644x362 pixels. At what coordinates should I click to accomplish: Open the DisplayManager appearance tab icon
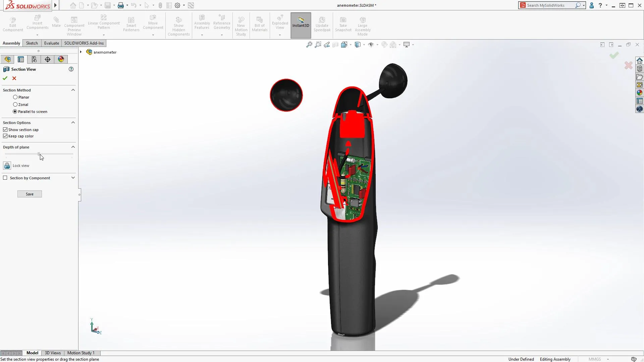(61, 59)
